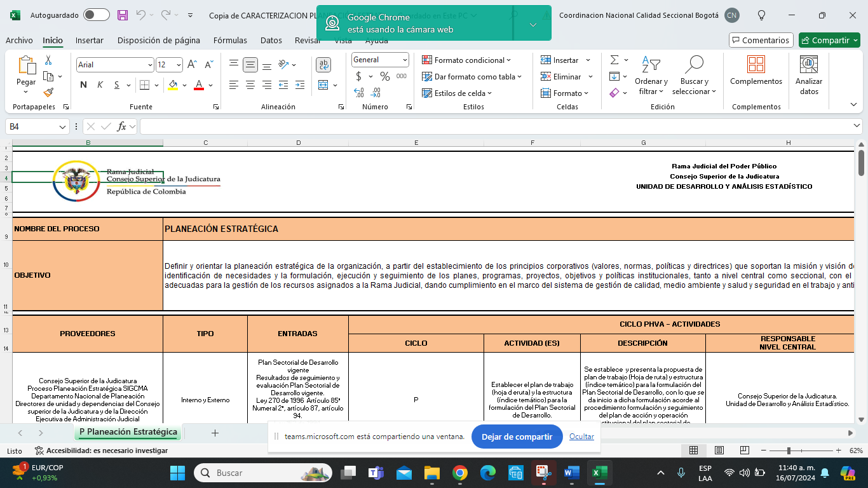Image resolution: width=868 pixels, height=488 pixels.
Task: Click the Paste clipboard icon
Action: point(26,65)
